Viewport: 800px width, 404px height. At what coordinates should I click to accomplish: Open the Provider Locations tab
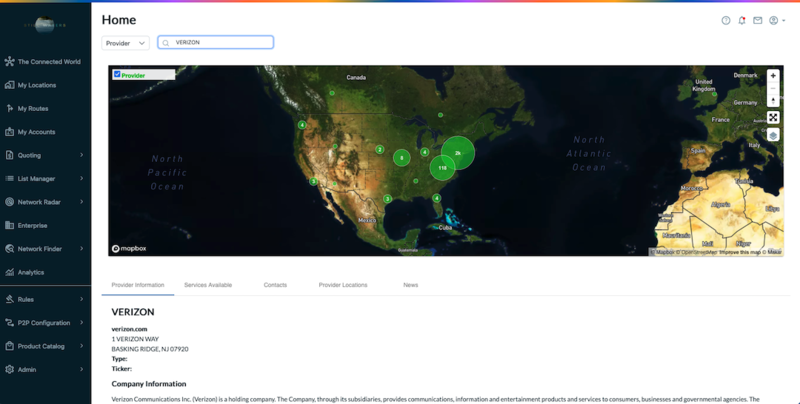tap(343, 285)
